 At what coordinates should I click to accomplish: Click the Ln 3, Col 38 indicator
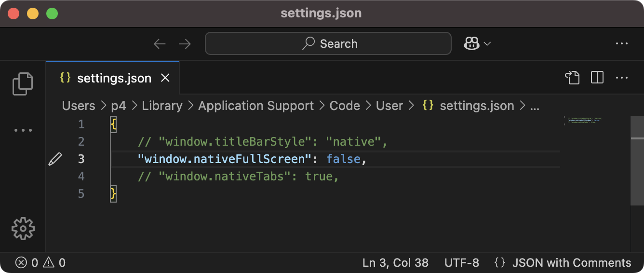pyautogui.click(x=395, y=263)
